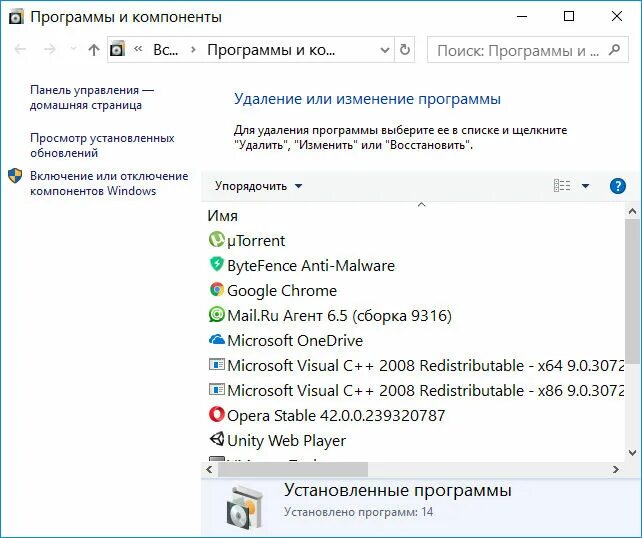The width and height of the screenshot is (642, 538).
Task: Click the Mail.Ru Агент icon
Action: point(217,315)
